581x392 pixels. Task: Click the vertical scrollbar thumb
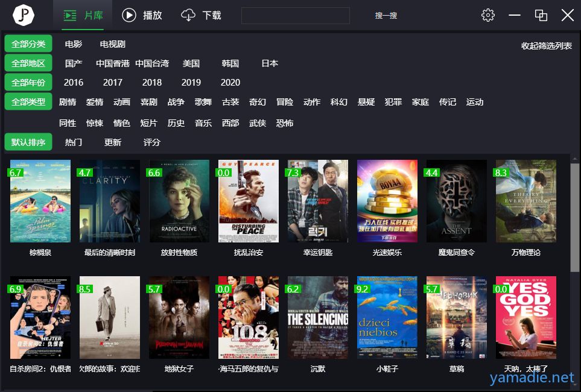coord(575,217)
